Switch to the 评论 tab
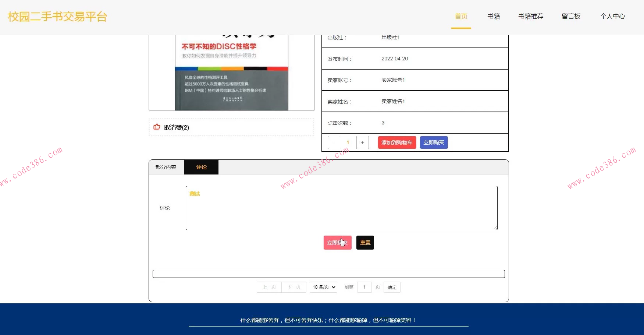644x335 pixels. 201,167
